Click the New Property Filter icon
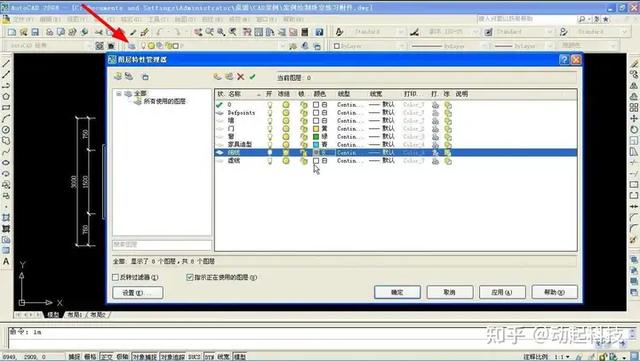 [x=118, y=76]
